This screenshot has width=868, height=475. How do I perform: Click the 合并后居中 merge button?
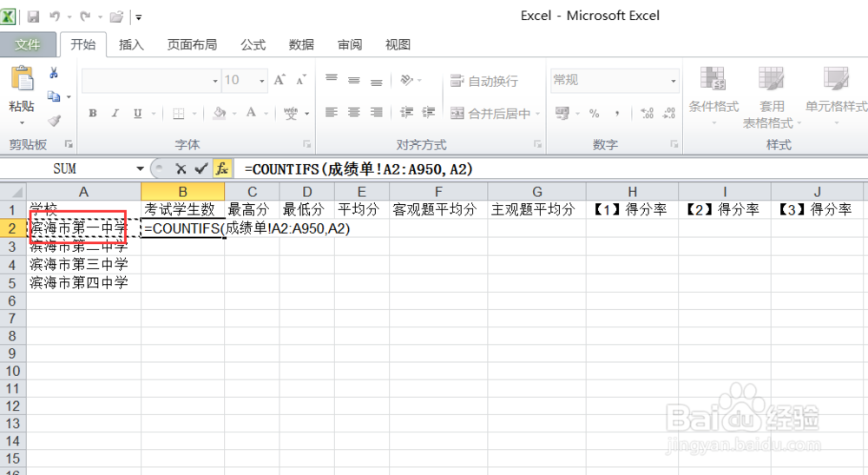(x=490, y=114)
